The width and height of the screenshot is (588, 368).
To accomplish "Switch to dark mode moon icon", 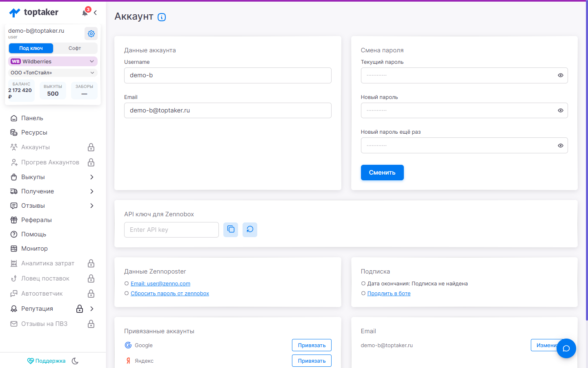I will coord(75,361).
